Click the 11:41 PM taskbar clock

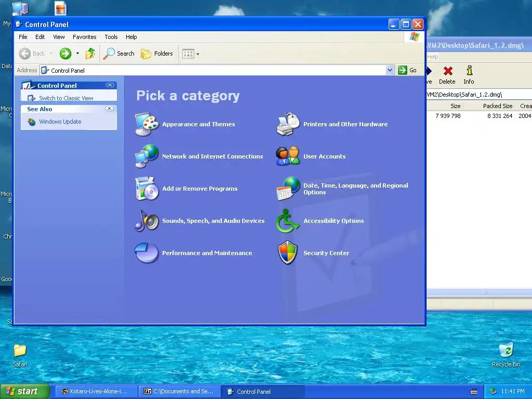(x=513, y=392)
